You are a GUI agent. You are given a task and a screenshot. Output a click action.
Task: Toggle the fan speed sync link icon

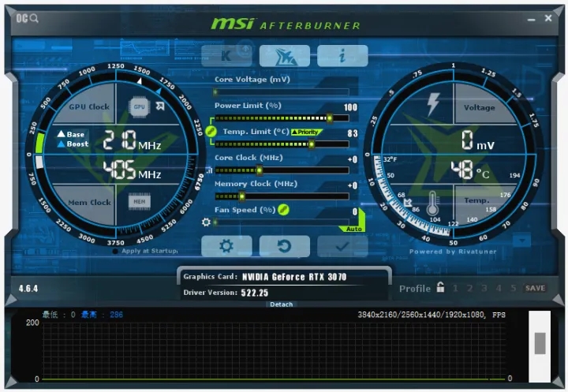[283, 209]
